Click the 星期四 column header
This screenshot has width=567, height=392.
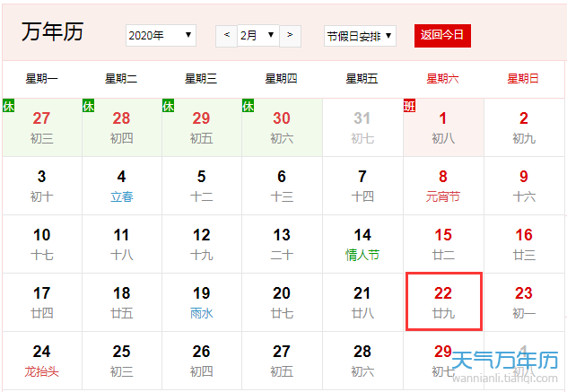(x=282, y=78)
